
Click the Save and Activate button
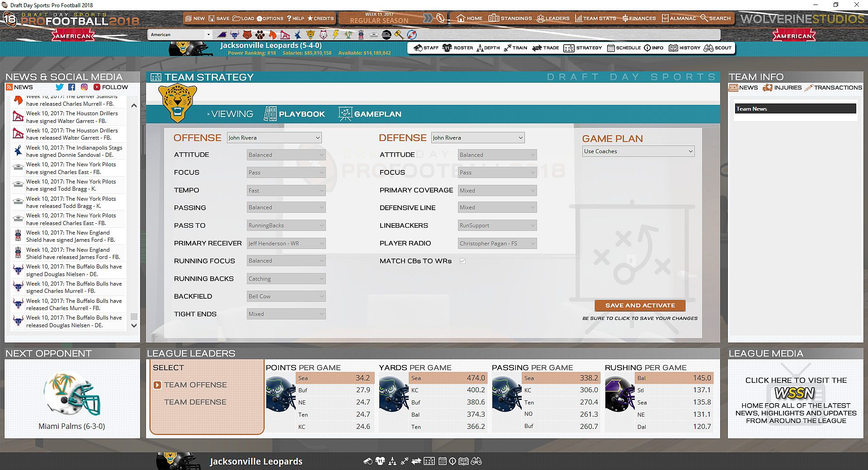point(640,305)
